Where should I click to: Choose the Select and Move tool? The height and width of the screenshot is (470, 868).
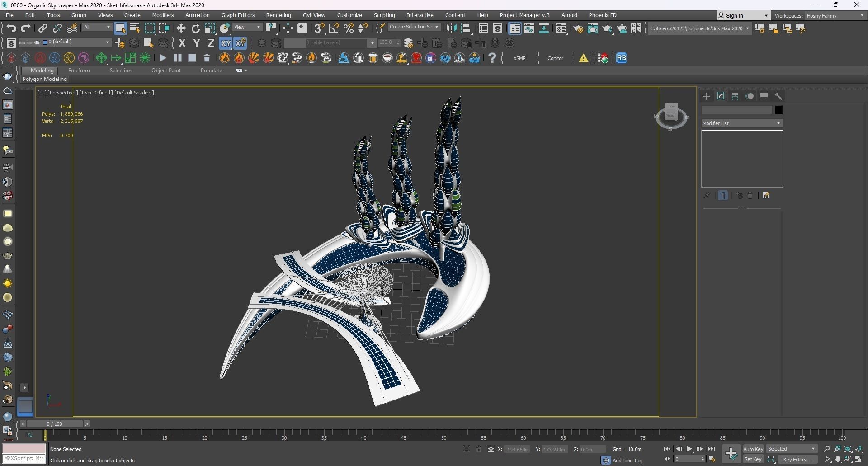coord(181,28)
